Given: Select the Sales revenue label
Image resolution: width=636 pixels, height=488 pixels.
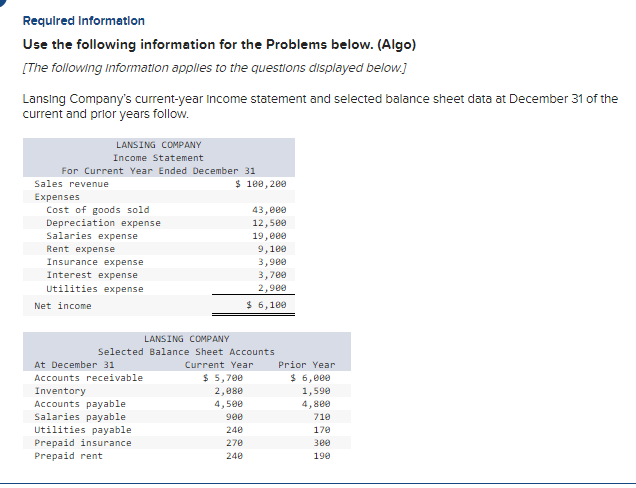Looking at the screenshot, I should point(71,184).
